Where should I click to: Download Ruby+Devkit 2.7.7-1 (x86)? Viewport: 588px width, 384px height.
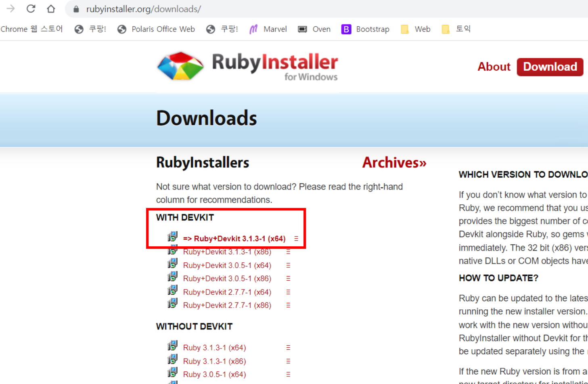[x=227, y=305]
